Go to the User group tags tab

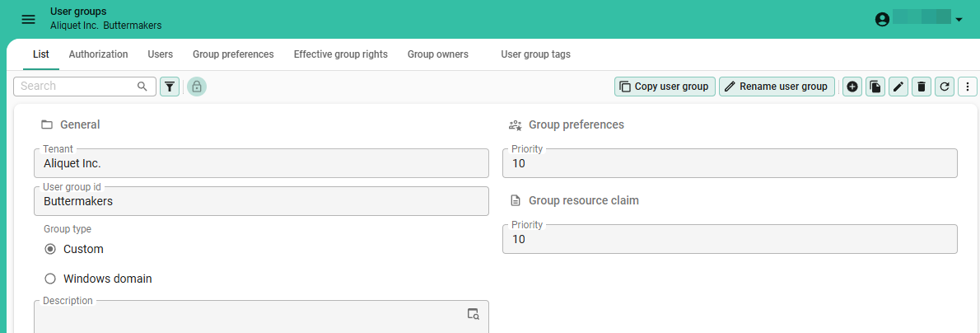pos(535,54)
